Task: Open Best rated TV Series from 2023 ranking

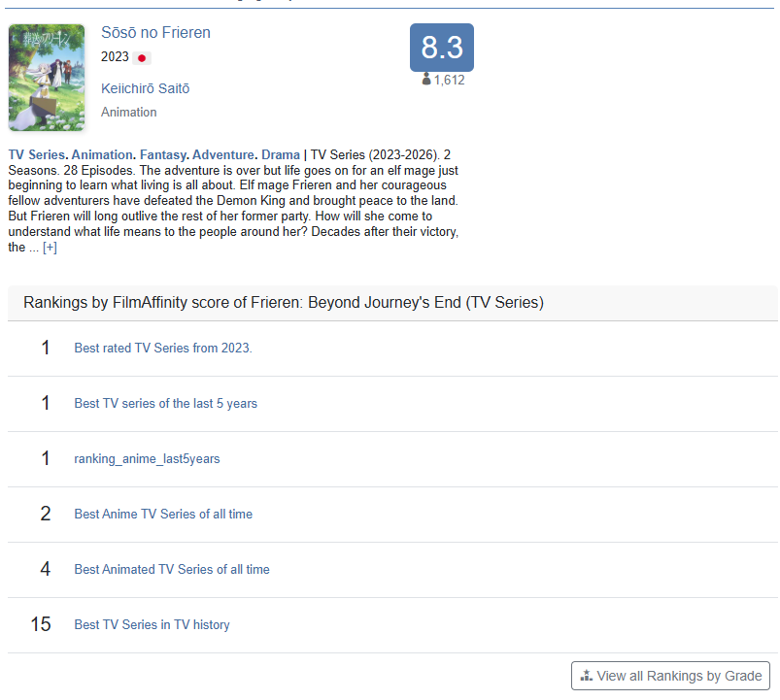Action: pos(163,348)
